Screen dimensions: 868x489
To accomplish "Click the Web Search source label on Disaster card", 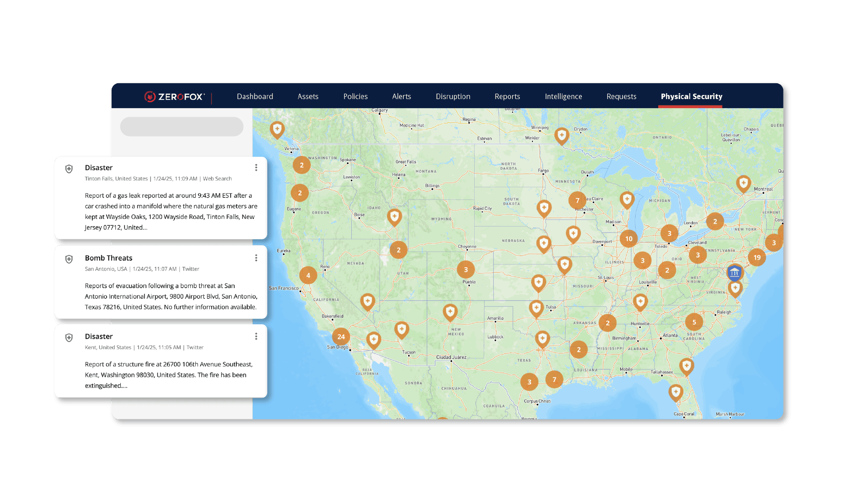I will [217, 178].
